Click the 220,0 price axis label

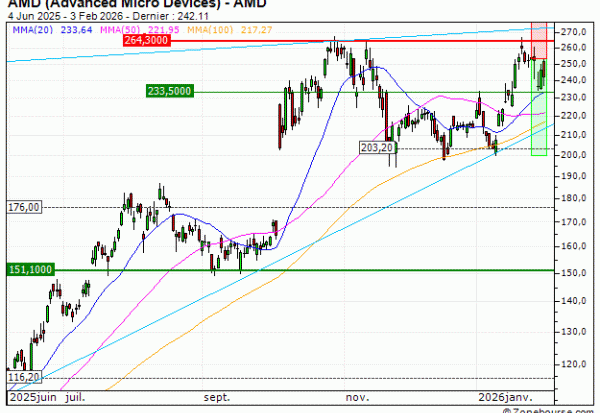tap(573, 116)
